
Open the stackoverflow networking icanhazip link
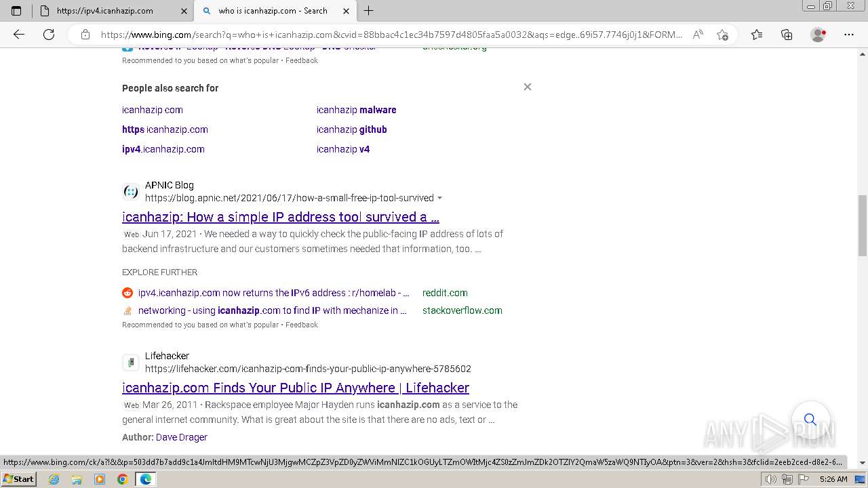(273, 310)
